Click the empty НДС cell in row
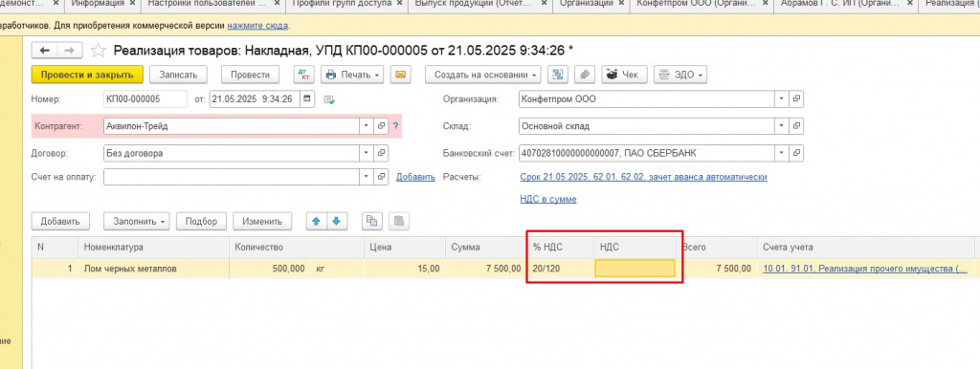The height and width of the screenshot is (369, 980). pos(635,269)
